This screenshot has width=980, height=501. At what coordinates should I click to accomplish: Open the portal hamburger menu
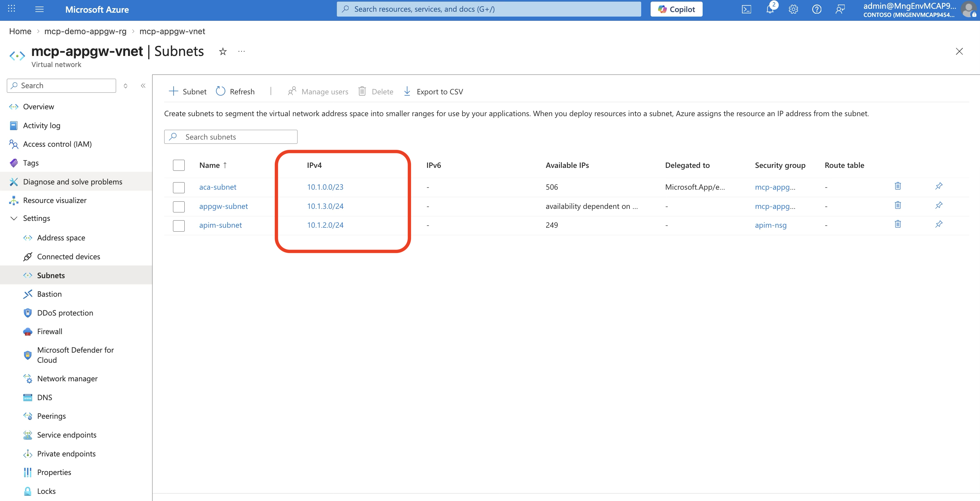click(x=39, y=9)
